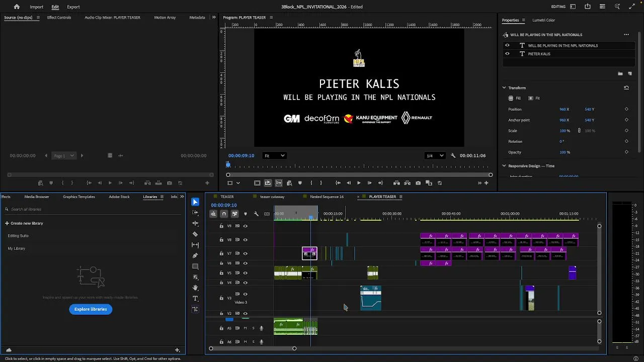Select the Pen tool
This screenshot has width=644, height=362.
click(x=195, y=255)
